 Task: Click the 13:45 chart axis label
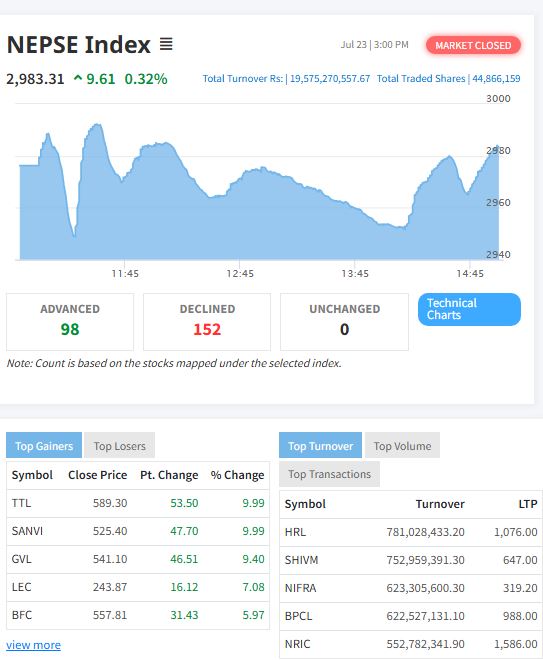[x=355, y=274]
